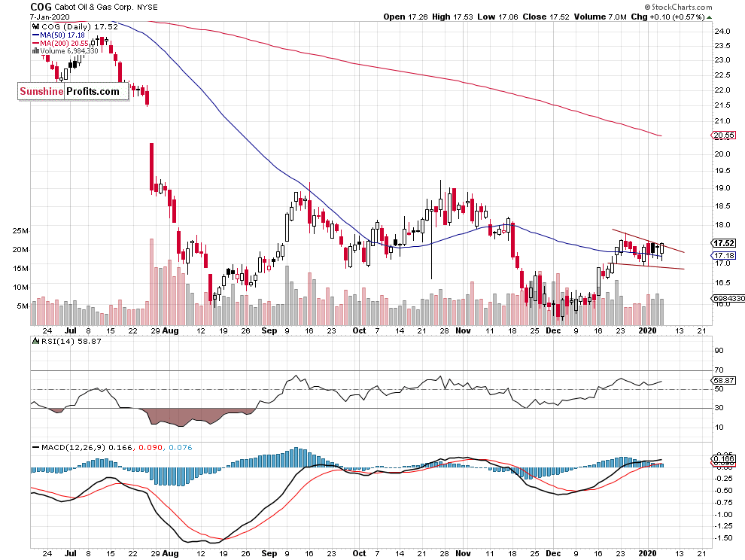The image size is (745, 560).
Task: Click the -1.50 MACD axis label
Action: 722,538
